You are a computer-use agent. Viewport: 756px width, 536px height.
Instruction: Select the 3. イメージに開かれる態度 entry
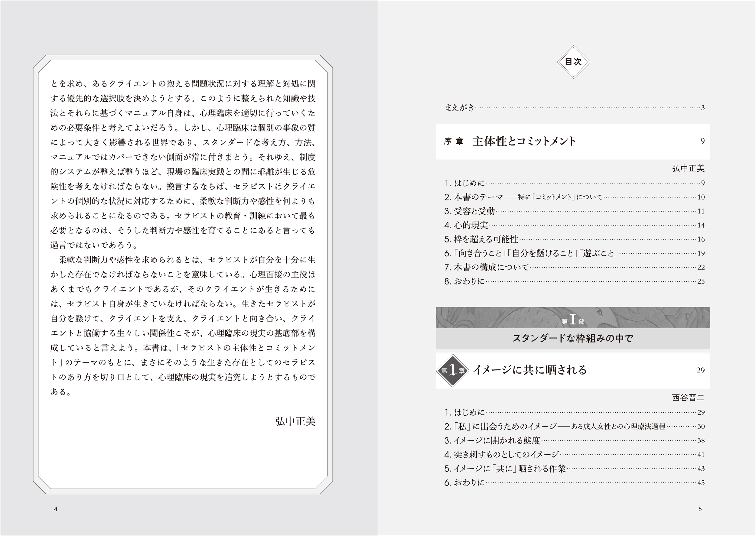575,440
